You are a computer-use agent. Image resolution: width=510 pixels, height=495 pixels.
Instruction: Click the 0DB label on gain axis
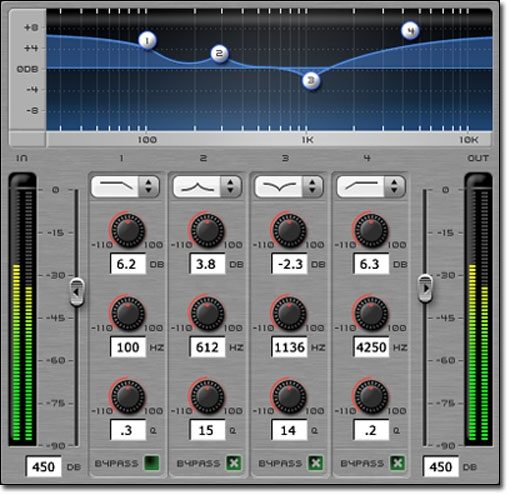27,69
